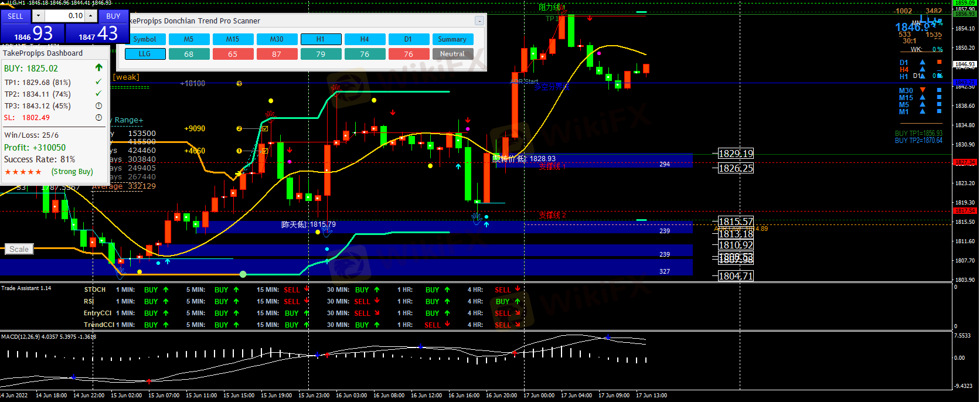The height and width of the screenshot is (402, 980).
Task: Open lot size dropdown arrow beside SELL
Action: pyautogui.click(x=38, y=16)
